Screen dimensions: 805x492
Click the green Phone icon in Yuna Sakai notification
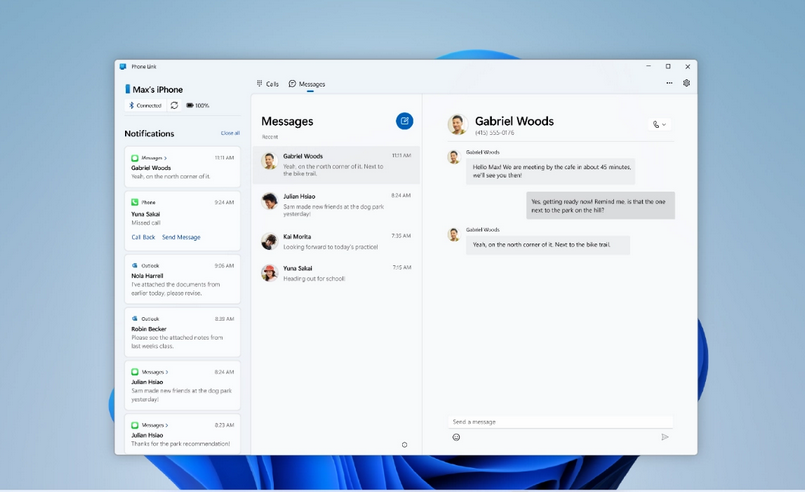click(x=135, y=202)
